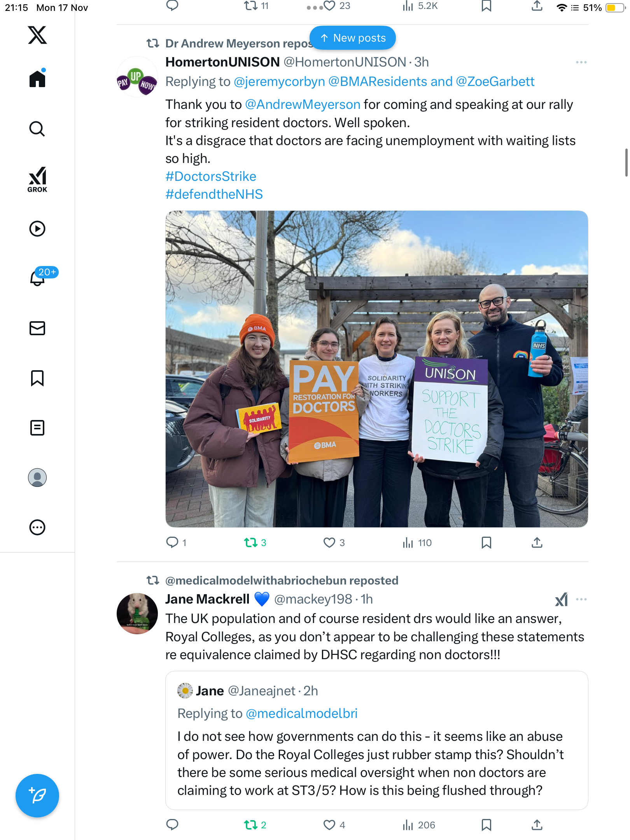Bookmark the HomertonUNISON post
The height and width of the screenshot is (840, 630).
click(486, 542)
